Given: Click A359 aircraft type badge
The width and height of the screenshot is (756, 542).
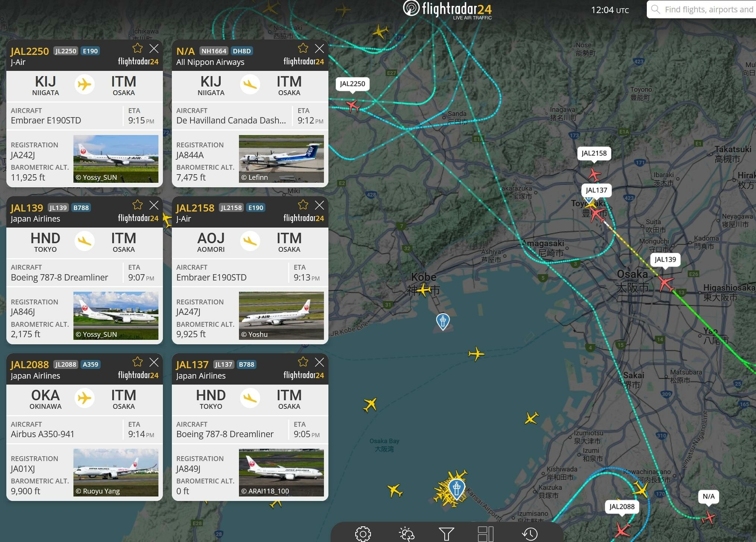Looking at the screenshot, I should click(90, 364).
